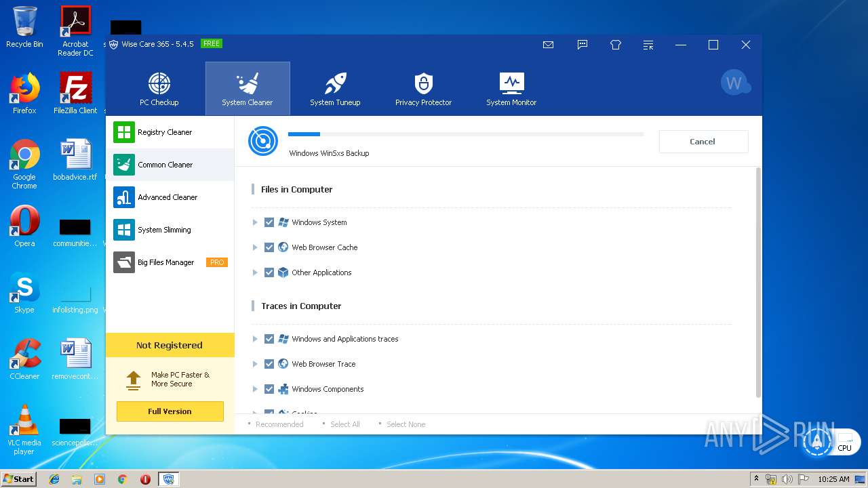Click the Select All link

(345, 424)
